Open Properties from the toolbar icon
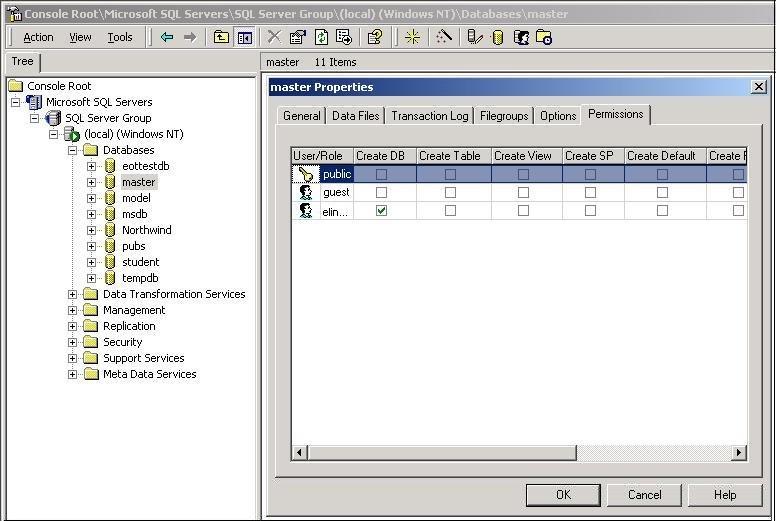Screen dimensions: 776x521 click(297, 37)
